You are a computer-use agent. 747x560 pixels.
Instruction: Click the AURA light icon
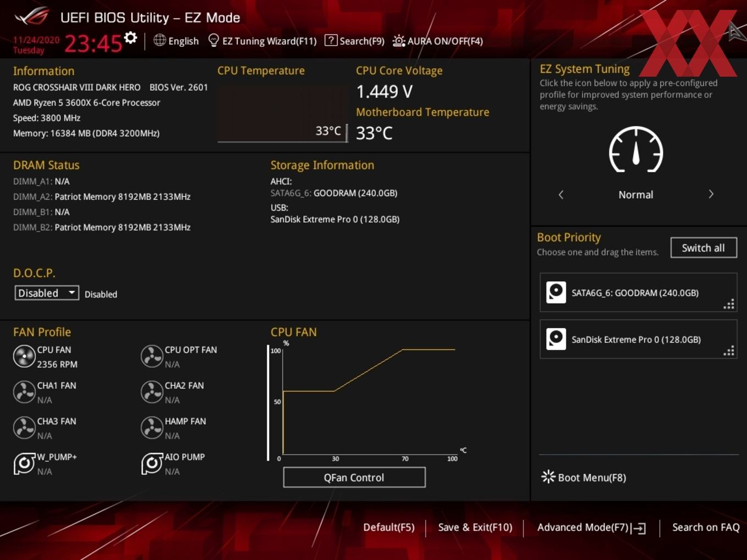399,41
